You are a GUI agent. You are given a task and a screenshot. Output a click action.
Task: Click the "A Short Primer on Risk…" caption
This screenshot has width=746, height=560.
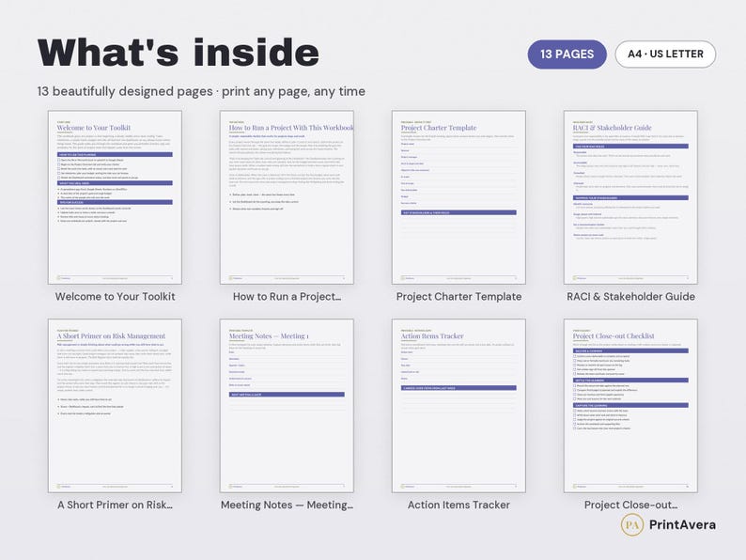(x=116, y=506)
